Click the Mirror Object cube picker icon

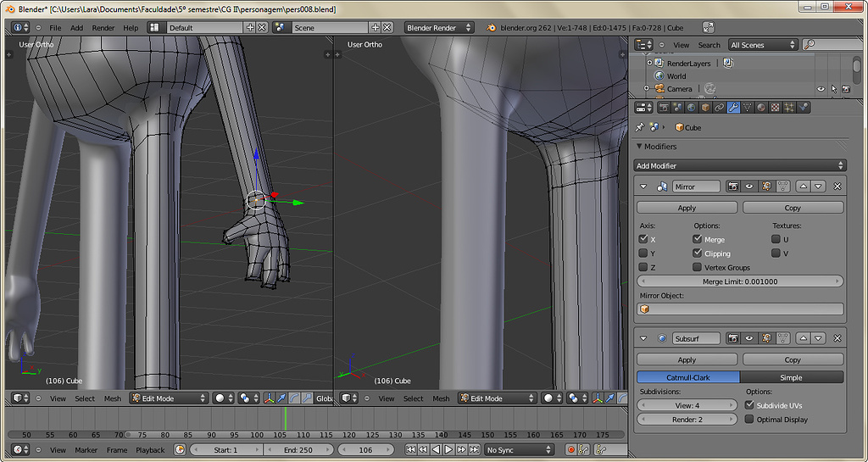point(644,309)
